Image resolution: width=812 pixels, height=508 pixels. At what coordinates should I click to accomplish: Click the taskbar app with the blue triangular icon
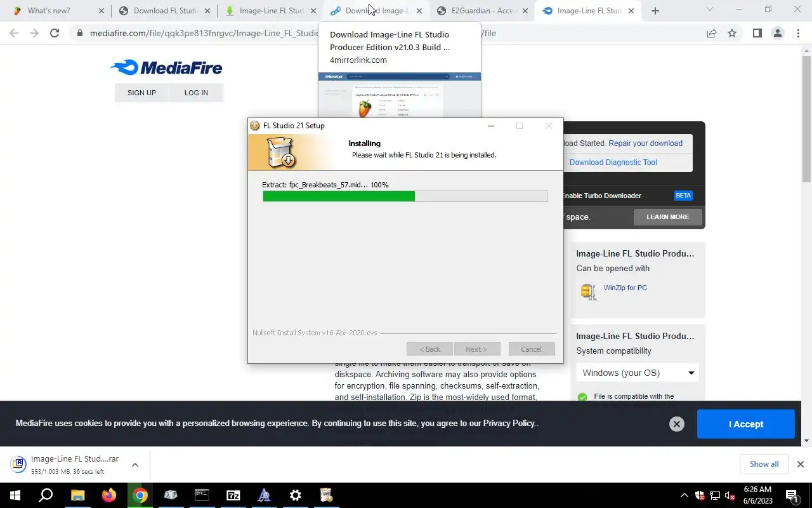pos(264,495)
